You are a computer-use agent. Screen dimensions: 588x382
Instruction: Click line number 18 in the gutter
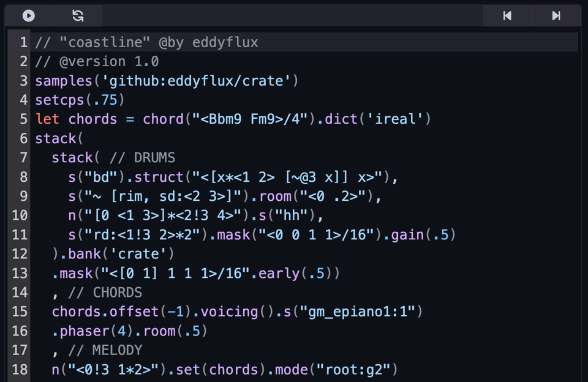(x=20, y=369)
